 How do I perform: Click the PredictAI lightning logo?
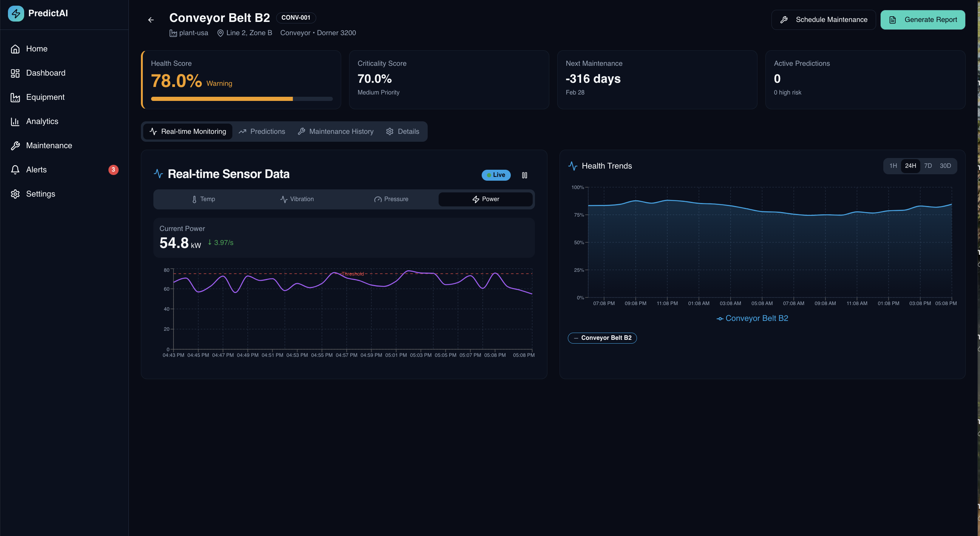click(x=15, y=13)
